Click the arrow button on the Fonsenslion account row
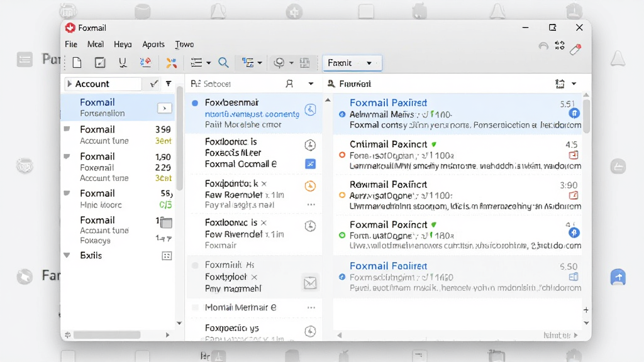644x362 pixels. tap(164, 108)
